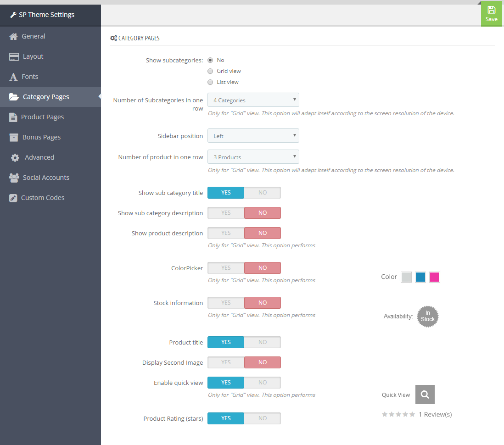Go to the General settings tab

coord(50,36)
